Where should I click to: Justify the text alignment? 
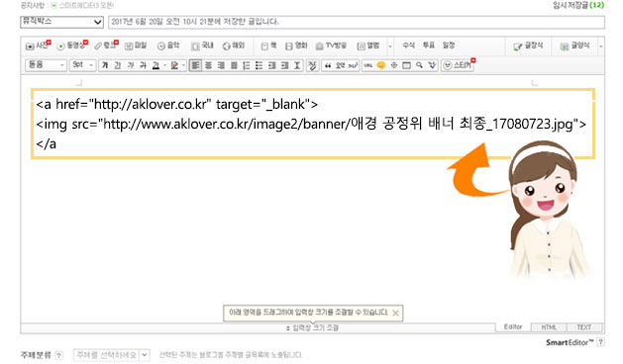[234, 65]
